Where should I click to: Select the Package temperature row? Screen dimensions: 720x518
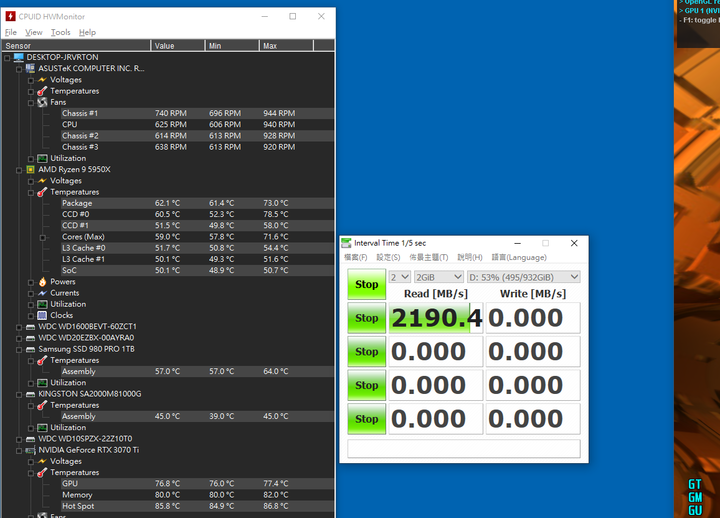point(197,203)
